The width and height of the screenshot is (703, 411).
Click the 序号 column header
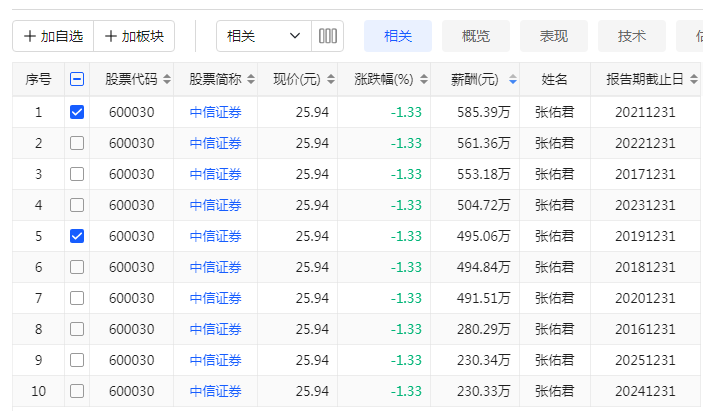click(x=39, y=79)
